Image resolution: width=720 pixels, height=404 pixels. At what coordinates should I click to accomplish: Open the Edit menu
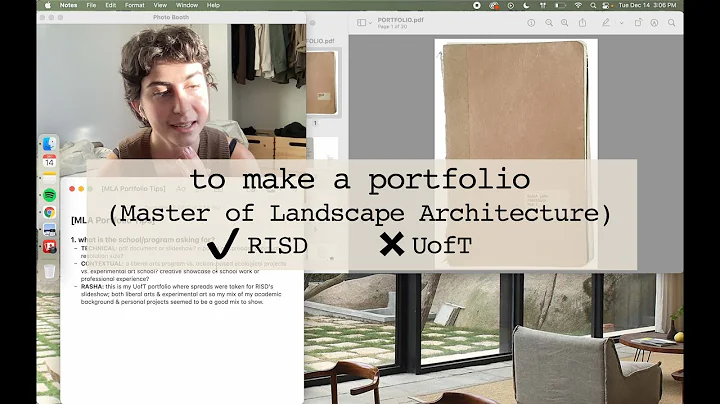click(111, 5)
